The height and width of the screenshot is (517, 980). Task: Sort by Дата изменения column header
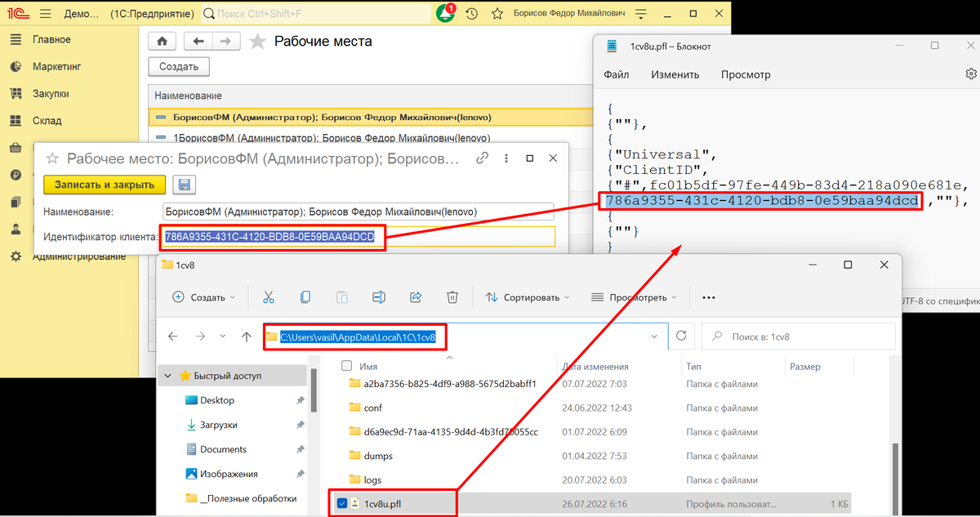point(596,367)
